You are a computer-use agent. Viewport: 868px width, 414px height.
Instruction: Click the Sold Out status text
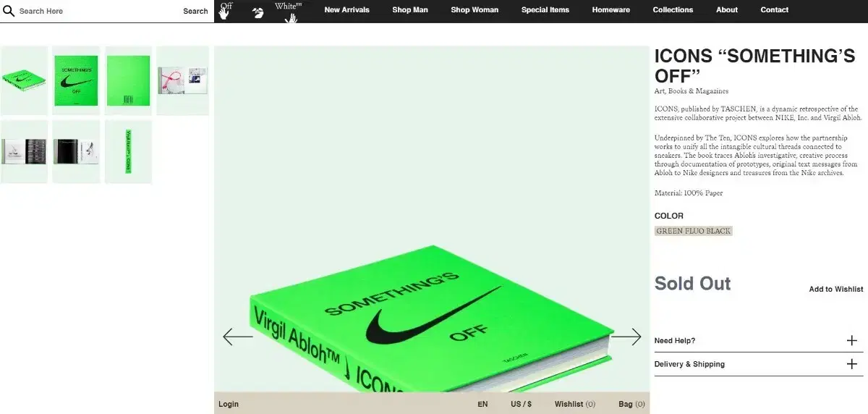point(693,283)
